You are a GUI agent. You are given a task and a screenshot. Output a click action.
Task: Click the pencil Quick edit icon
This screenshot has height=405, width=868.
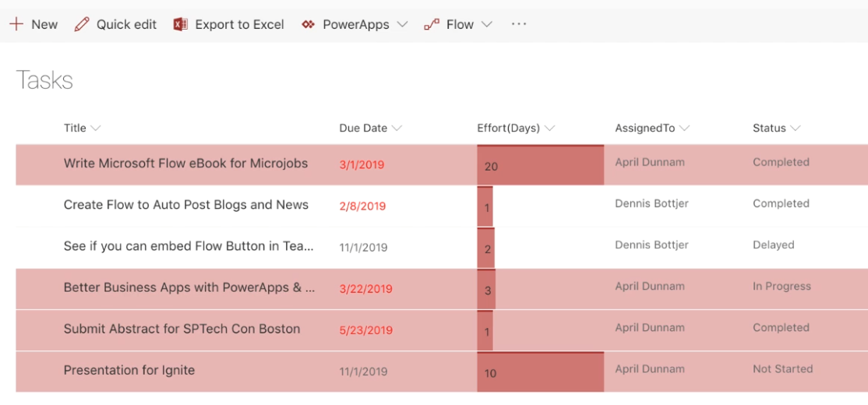[x=82, y=24]
